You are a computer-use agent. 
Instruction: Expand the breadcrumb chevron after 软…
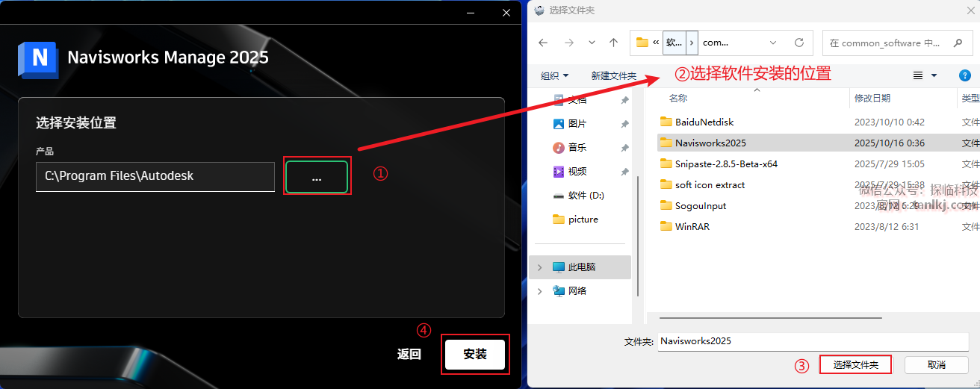coord(692,43)
